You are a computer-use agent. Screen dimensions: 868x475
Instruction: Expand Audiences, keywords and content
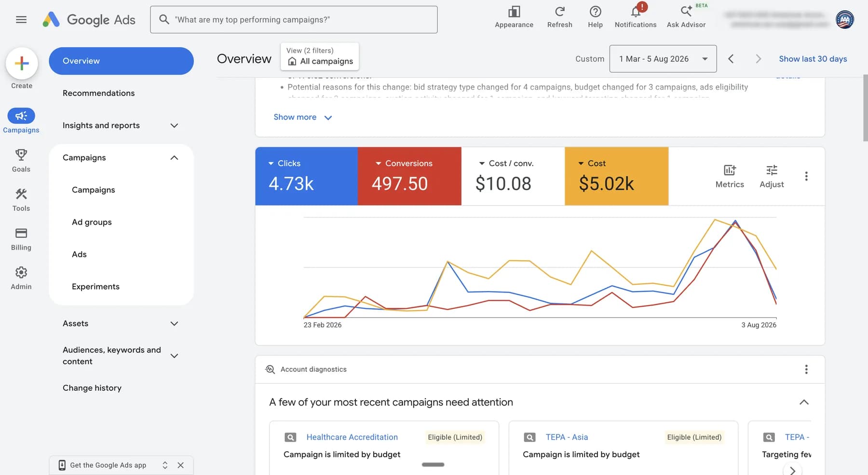[175, 356]
